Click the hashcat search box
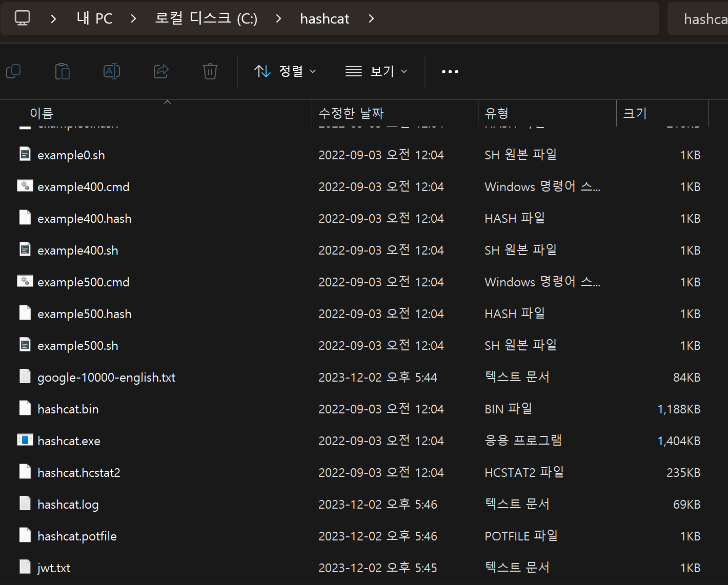 [x=698, y=19]
